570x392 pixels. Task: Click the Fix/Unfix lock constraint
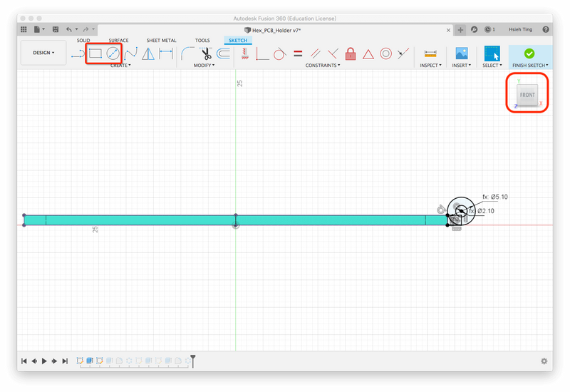tap(351, 53)
